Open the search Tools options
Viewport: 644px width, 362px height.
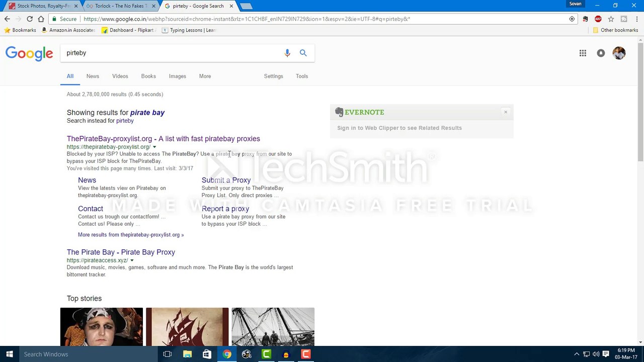[x=302, y=76]
